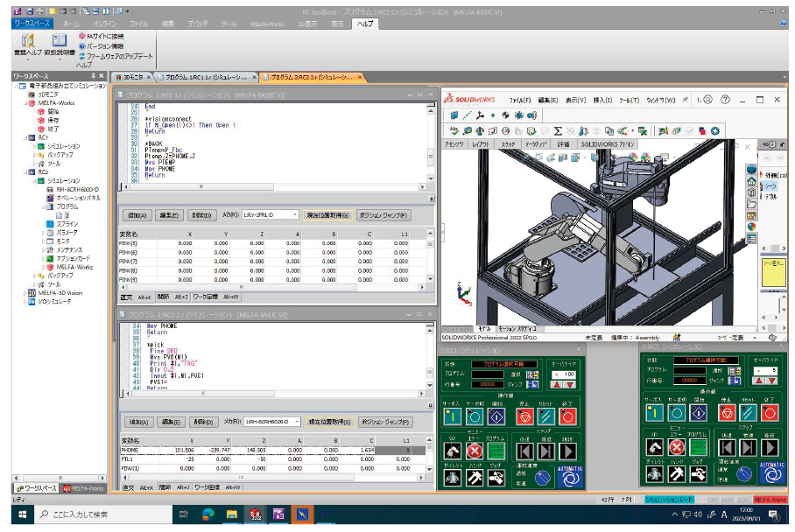Open the robot model dropdown in upper program
Image resolution: width=795 pixels, height=532 pixels.
(297, 214)
